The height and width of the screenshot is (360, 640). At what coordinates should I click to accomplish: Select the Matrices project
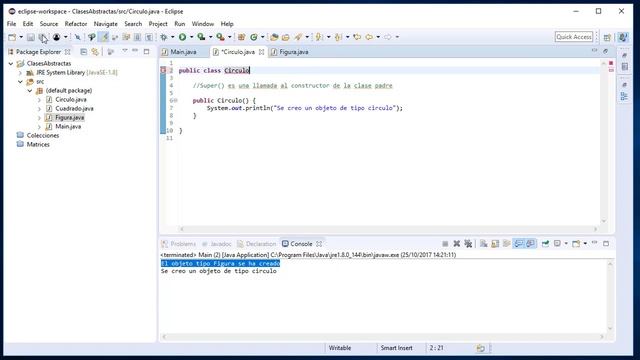coord(38,144)
